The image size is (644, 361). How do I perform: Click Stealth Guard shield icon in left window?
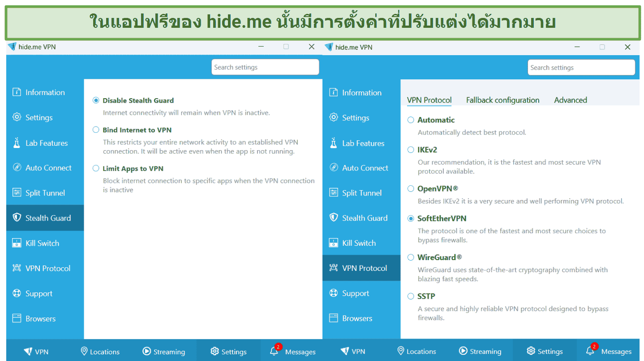17,218
